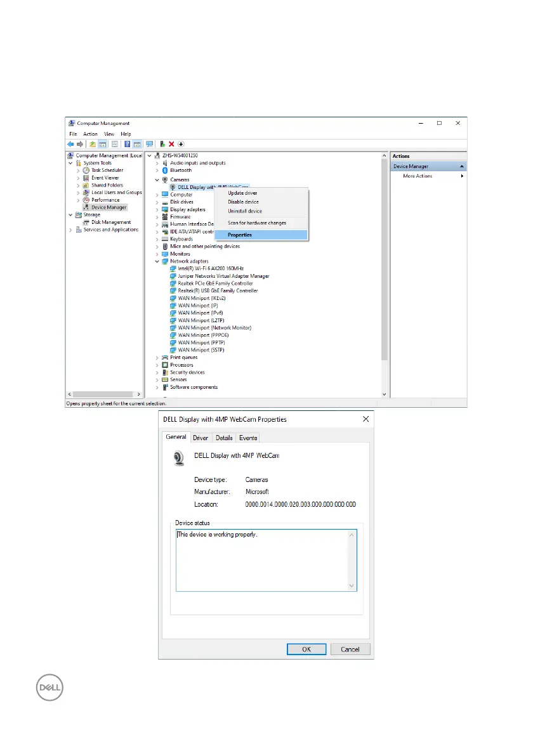Choose Disable device from context menu
533x756 pixels.
tap(261, 202)
